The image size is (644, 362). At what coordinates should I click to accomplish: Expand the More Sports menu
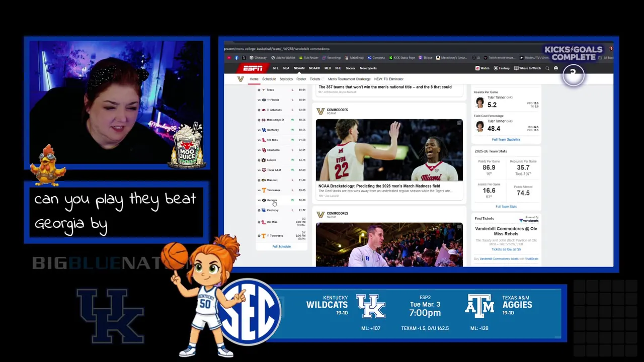[368, 68]
